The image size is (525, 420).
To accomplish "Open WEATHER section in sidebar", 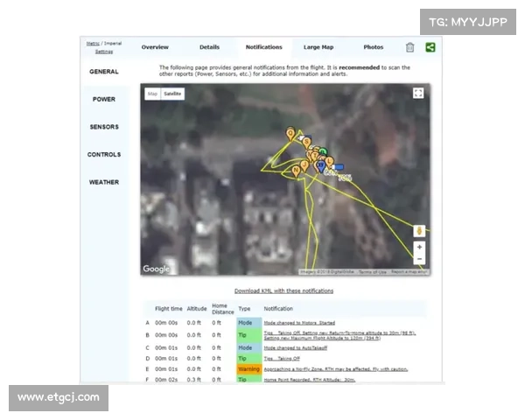I will [x=104, y=182].
